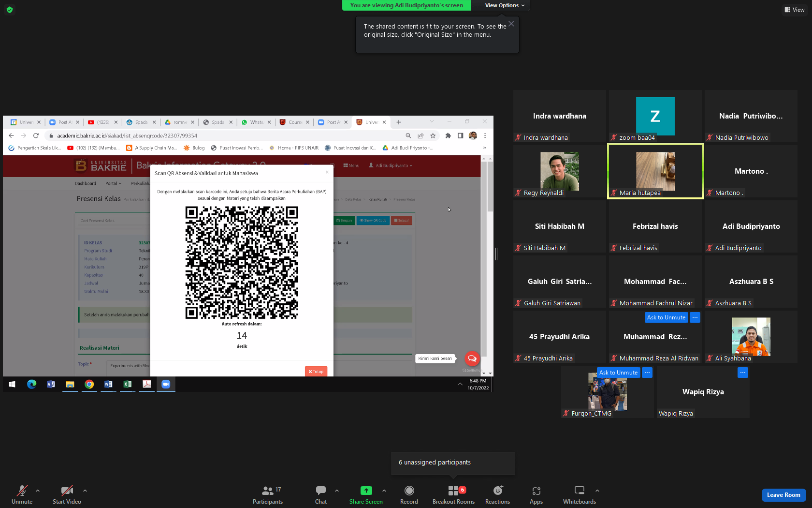Bookmark this page with the star icon

pos(433,136)
